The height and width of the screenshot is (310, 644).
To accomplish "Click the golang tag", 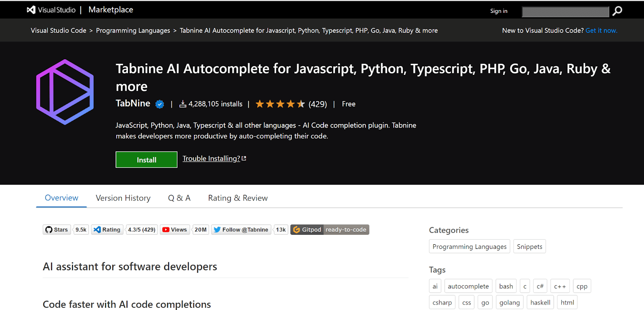I will click(x=510, y=302).
